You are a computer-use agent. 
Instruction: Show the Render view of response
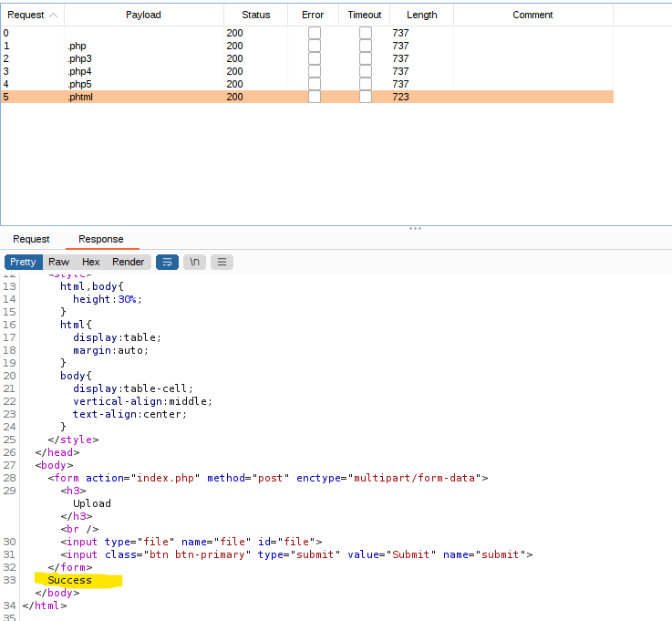tap(129, 262)
